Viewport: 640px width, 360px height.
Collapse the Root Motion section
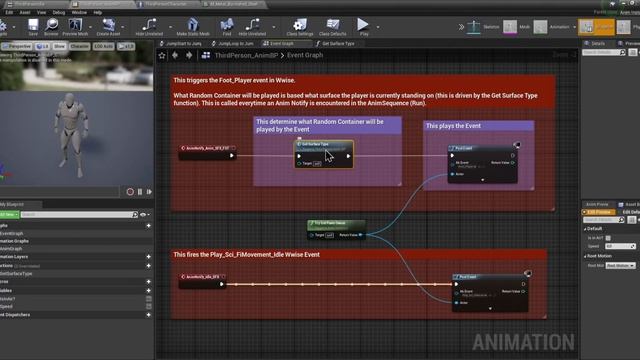(x=585, y=256)
